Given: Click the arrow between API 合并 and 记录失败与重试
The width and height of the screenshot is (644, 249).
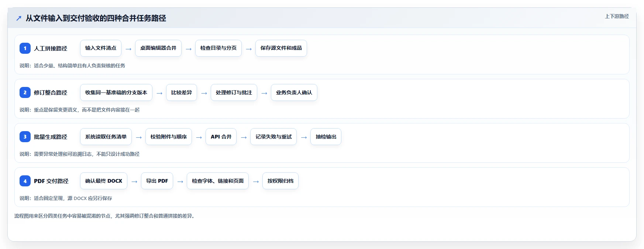Looking at the screenshot, I should 244,137.
